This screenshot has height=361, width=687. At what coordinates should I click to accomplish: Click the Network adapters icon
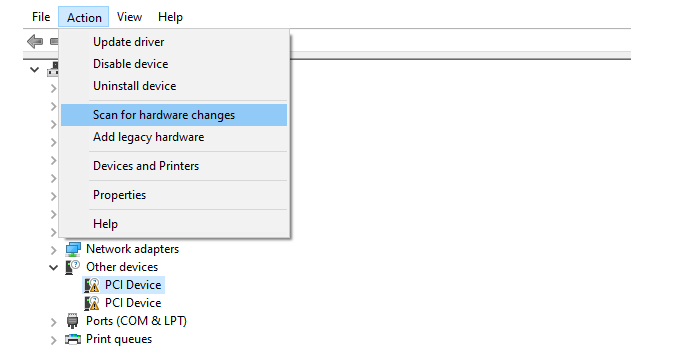[x=73, y=249]
